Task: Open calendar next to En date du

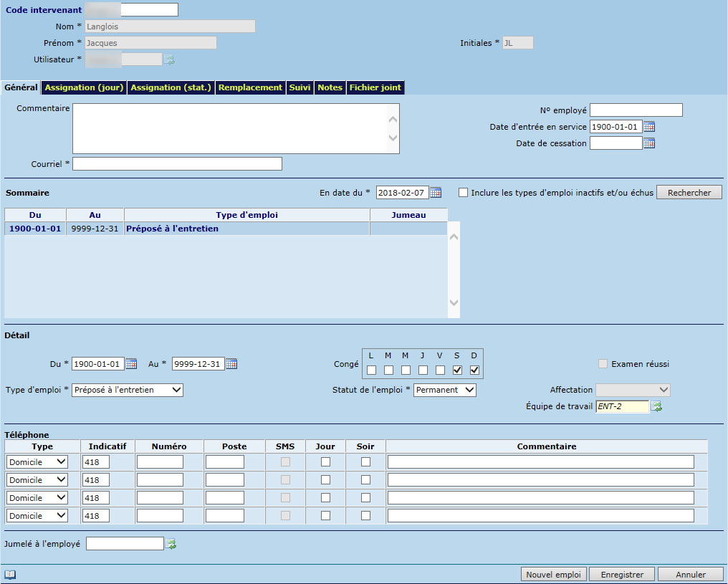Action: (x=436, y=193)
